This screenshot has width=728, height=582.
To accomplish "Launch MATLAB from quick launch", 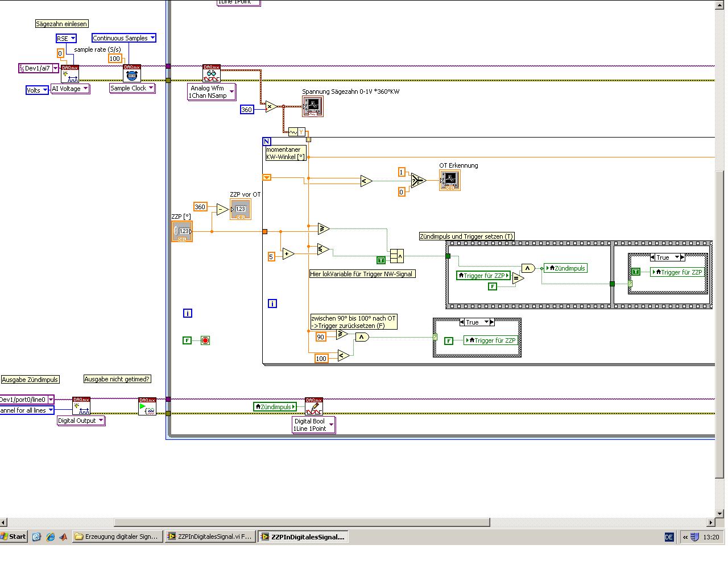I will (63, 537).
